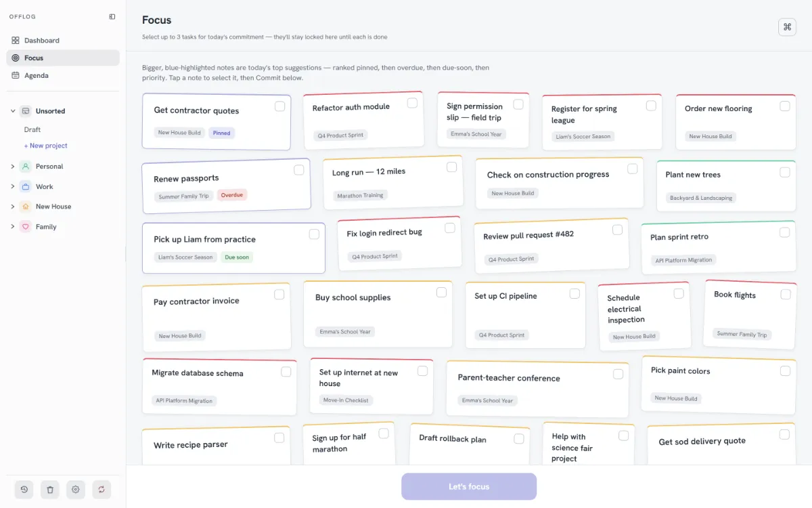
Task: Select the Focus nav item
Action: (x=63, y=58)
